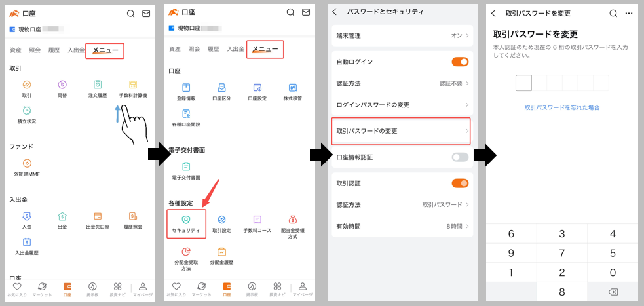The height and width of the screenshot is (306, 644).
Task: Open the 手数料コース icon
Action: click(257, 223)
